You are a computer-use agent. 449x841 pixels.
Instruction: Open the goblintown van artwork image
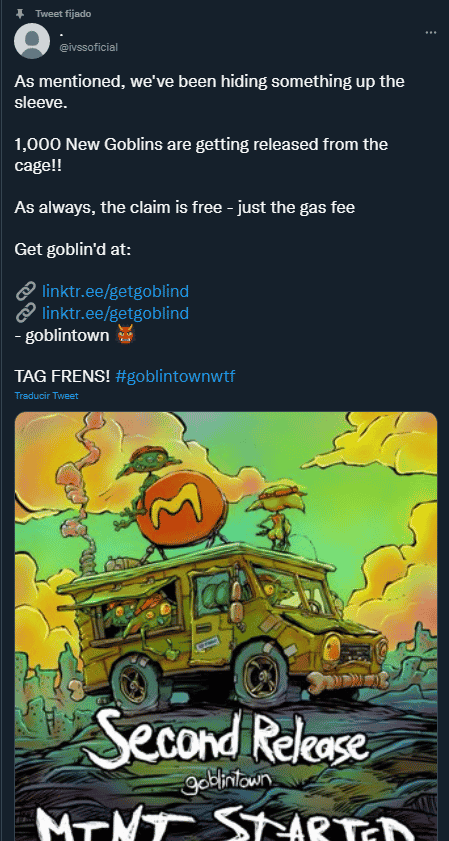click(x=226, y=626)
